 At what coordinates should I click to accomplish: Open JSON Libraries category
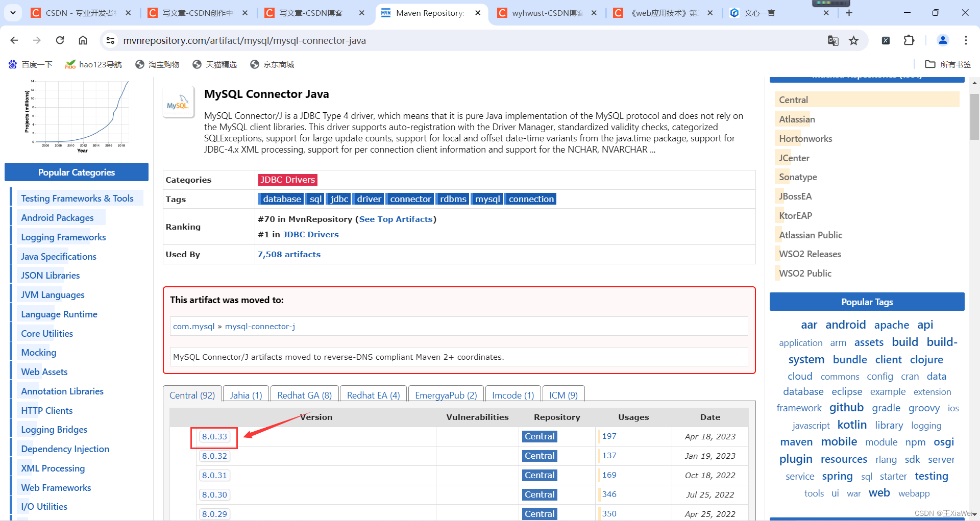(51, 276)
